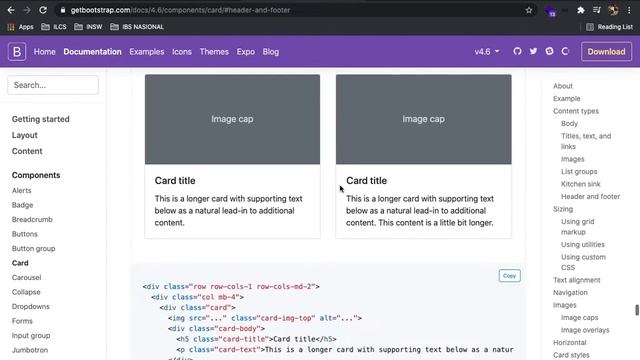Jump to Using utilities section
Viewport: 640px width, 360px height.
coord(583,244)
